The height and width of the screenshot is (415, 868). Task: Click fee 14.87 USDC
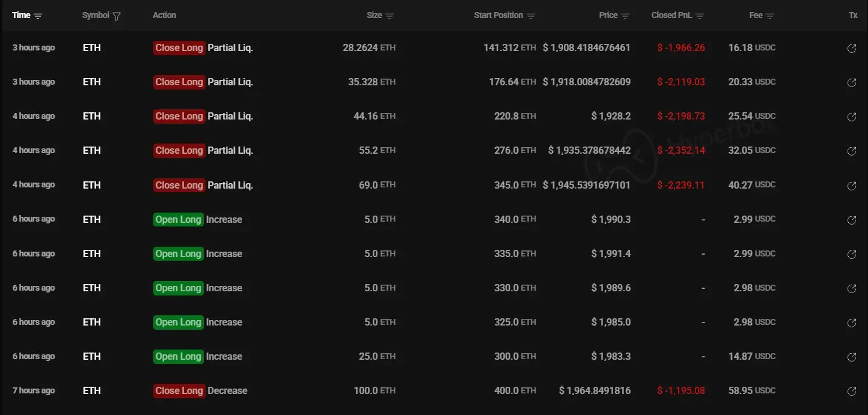(x=752, y=357)
